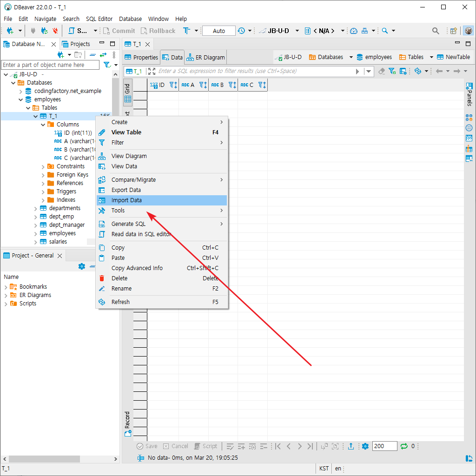Switch to the Projects tab
This screenshot has height=476, width=476.
[x=76, y=44]
